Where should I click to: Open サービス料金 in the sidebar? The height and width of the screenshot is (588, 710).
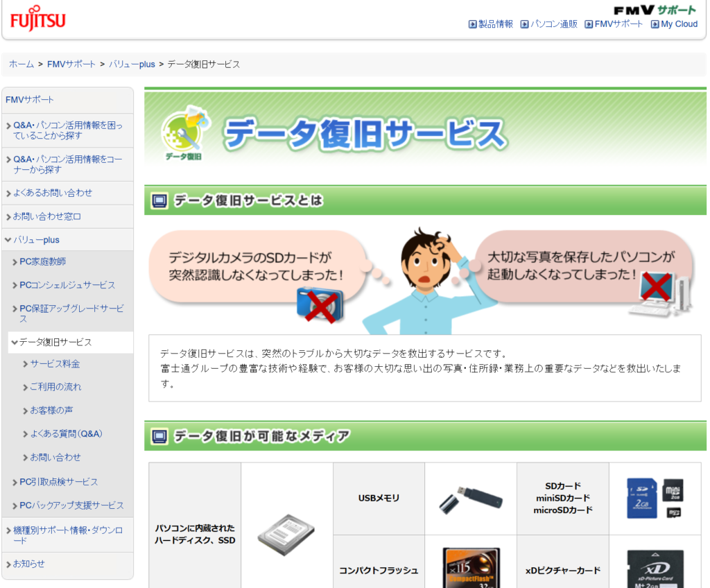[55, 364]
